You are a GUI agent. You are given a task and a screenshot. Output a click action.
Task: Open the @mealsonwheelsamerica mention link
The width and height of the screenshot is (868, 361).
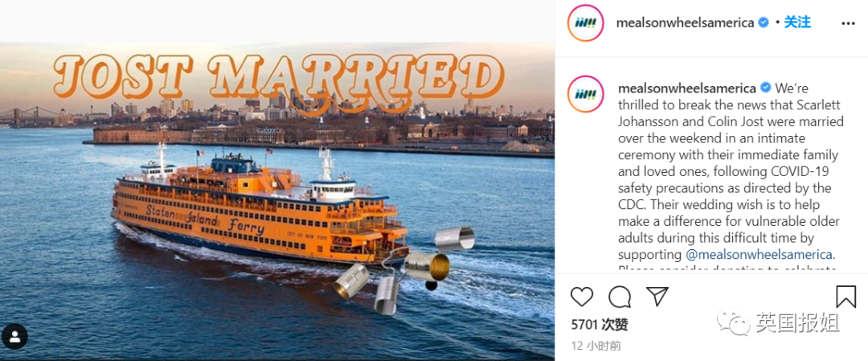[x=759, y=255]
